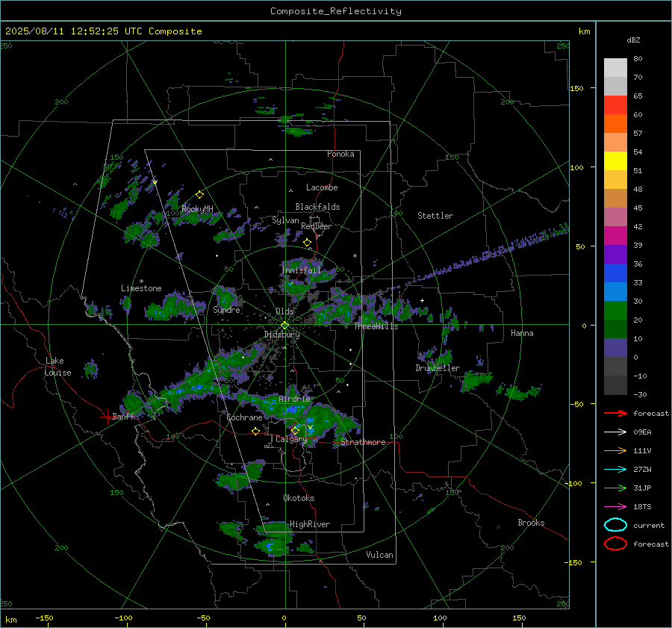Click the Cochrane city label
Image resolution: width=672 pixels, height=628 pixels.
click(x=244, y=417)
